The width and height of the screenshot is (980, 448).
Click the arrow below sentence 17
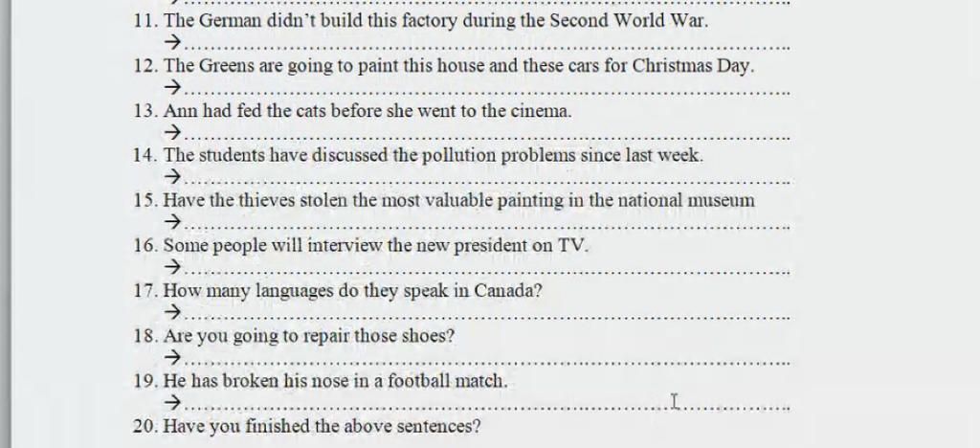click(x=173, y=311)
